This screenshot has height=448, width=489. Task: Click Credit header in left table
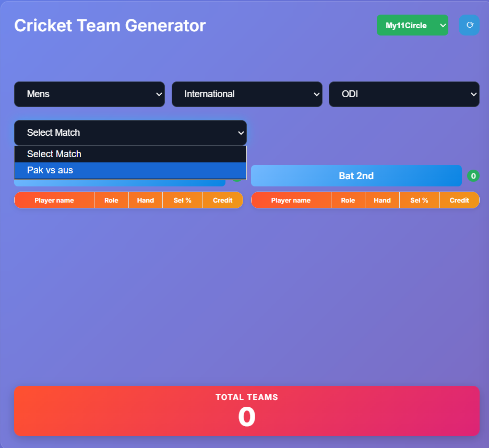click(x=223, y=201)
